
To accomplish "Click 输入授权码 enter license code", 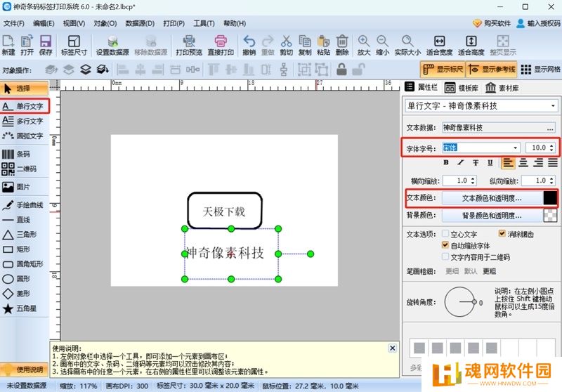I will (x=538, y=23).
